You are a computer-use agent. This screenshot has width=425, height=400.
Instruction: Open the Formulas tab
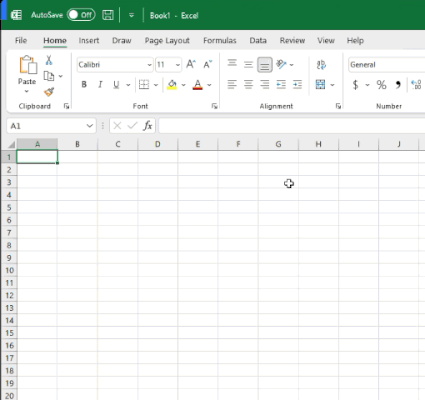point(220,41)
